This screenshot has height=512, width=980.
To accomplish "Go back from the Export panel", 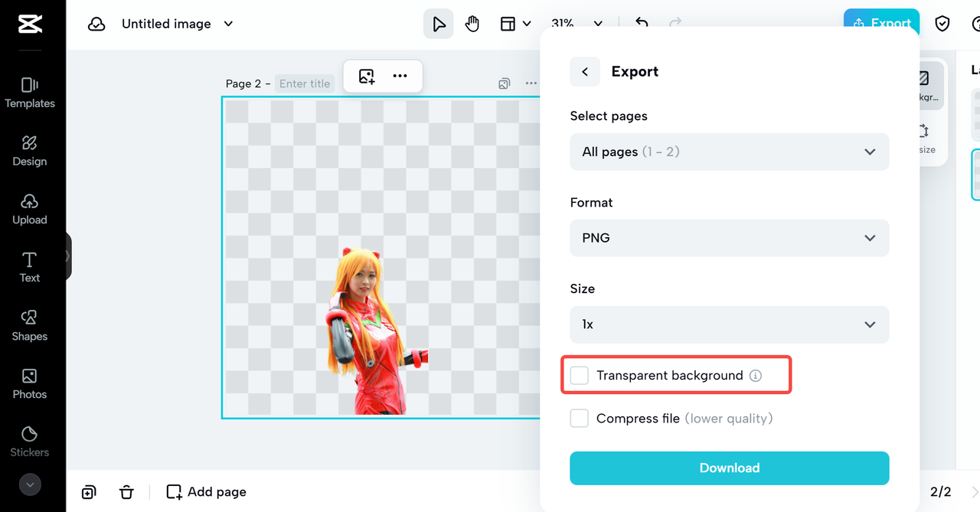I will pos(585,71).
